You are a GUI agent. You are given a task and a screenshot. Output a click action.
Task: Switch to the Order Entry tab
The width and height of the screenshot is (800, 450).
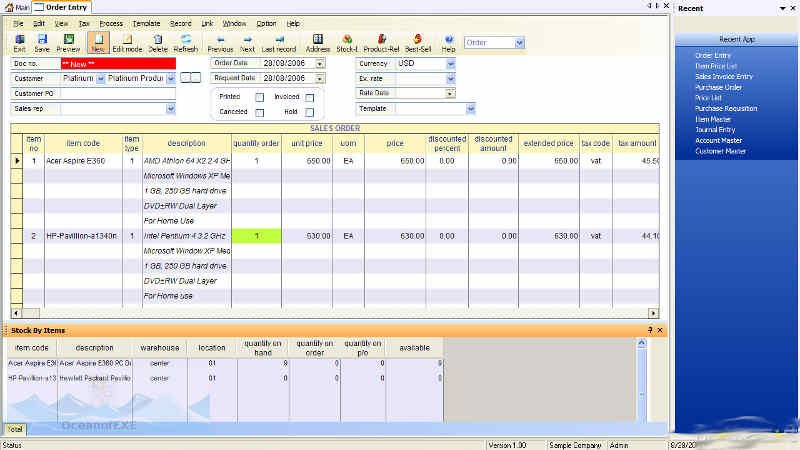[61, 7]
